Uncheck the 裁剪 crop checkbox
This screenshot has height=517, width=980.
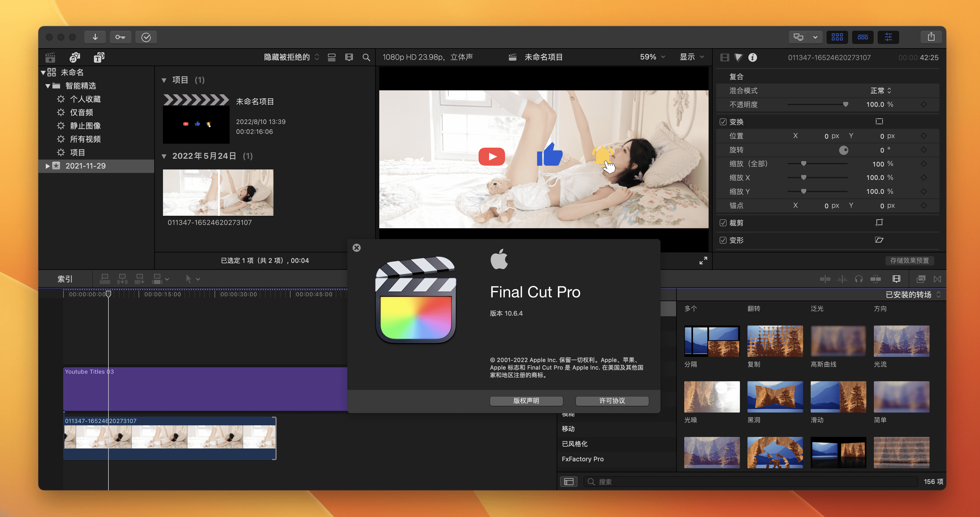[723, 223]
